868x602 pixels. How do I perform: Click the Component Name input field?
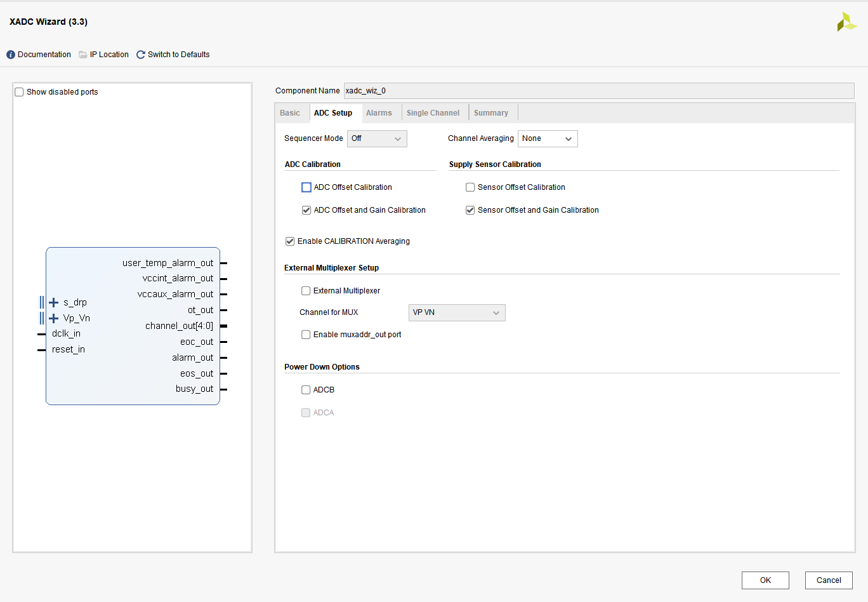coord(599,91)
